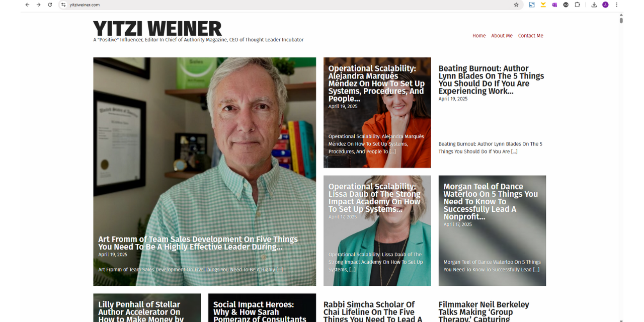The height and width of the screenshot is (322, 644).
Task: Click the purple profile avatar icon
Action: [x=605, y=5]
